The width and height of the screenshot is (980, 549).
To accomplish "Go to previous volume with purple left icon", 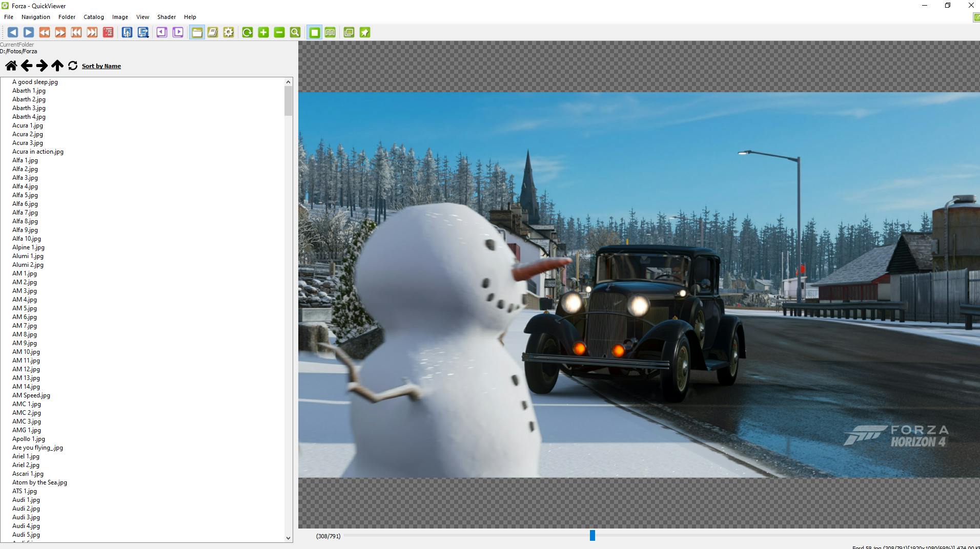I will pyautogui.click(x=162, y=32).
